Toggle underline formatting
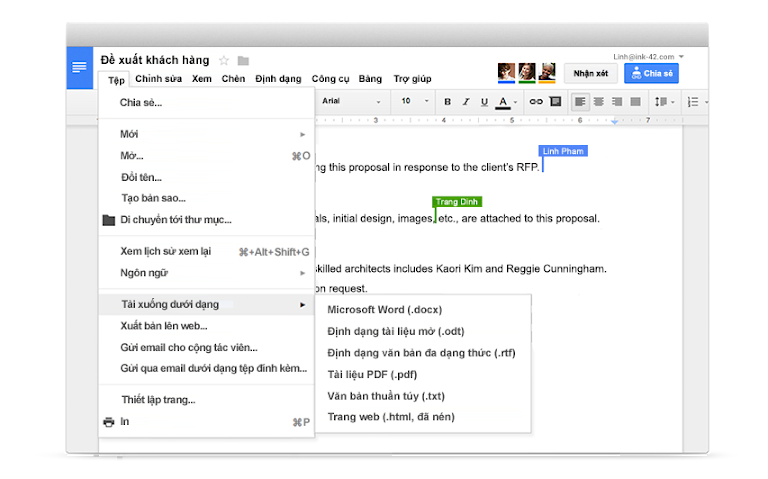Screen dimensions: 768x479 (484, 101)
